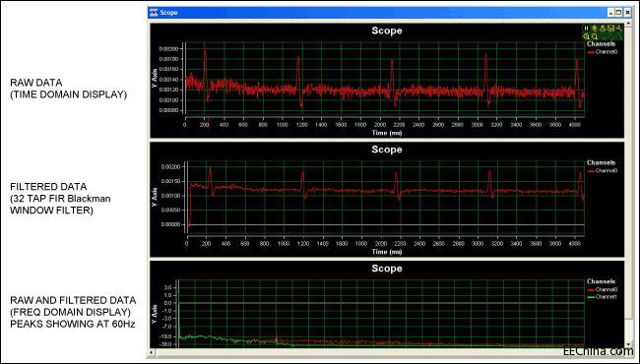Click the zoom out magnifier icon
This screenshot has width=640, height=364.
coord(595,36)
